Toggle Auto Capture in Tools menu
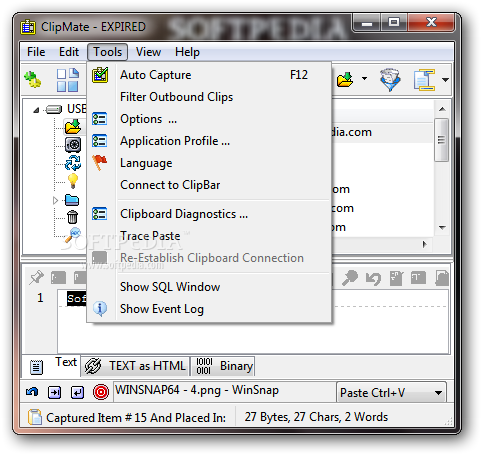The width and height of the screenshot is (482, 455). pos(210,75)
